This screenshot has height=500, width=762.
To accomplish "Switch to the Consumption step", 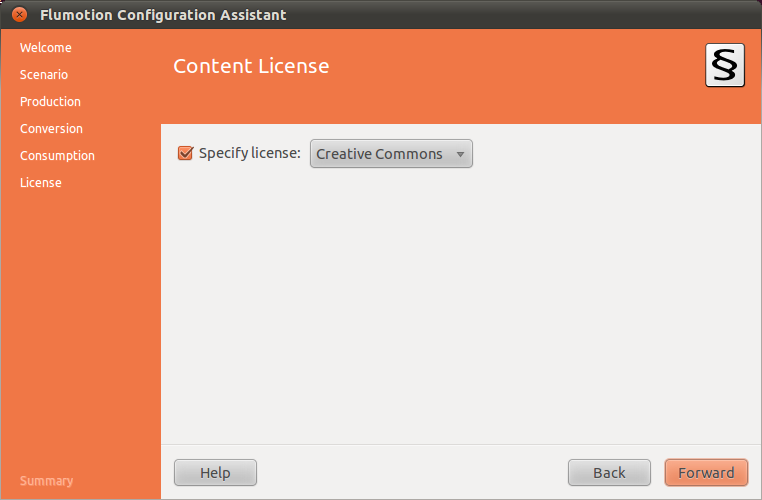I will click(x=57, y=156).
